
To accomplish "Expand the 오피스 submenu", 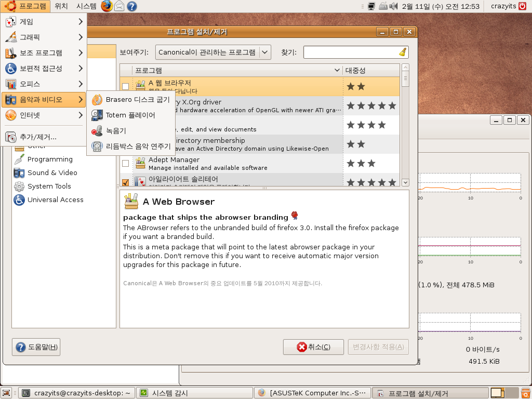I will point(44,84).
